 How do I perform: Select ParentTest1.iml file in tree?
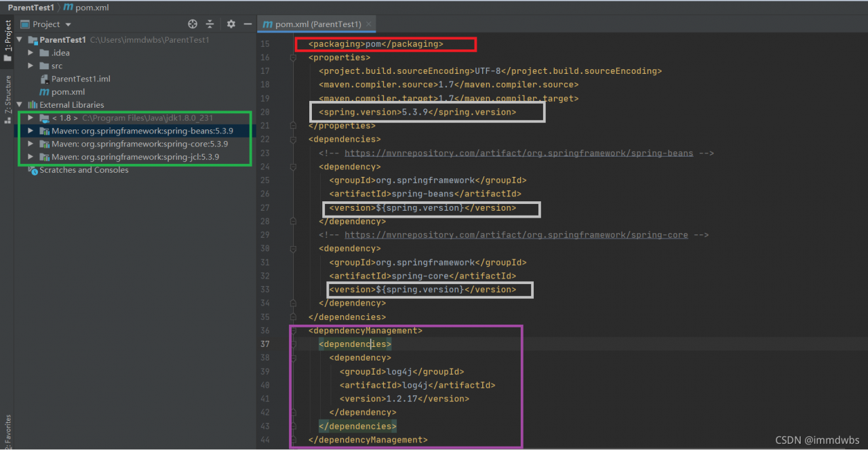click(x=80, y=79)
